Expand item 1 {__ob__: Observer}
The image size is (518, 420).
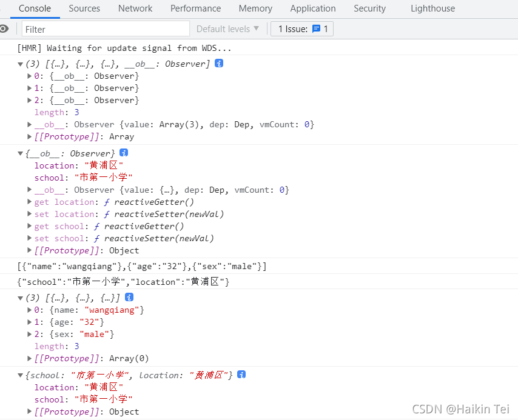click(x=29, y=88)
